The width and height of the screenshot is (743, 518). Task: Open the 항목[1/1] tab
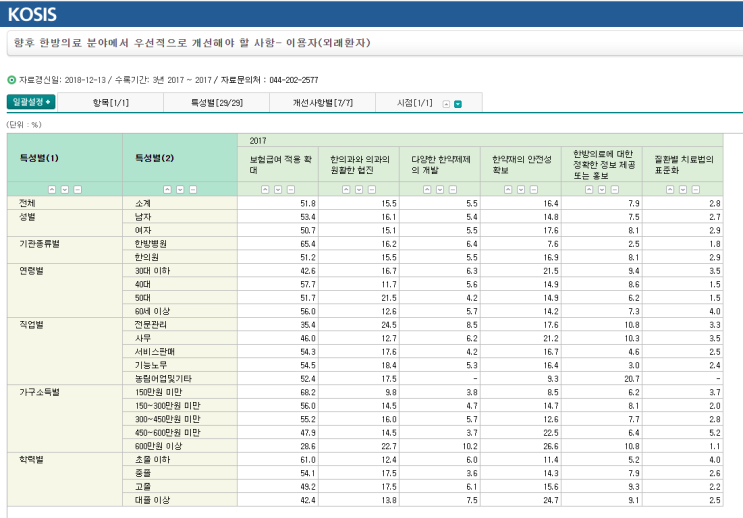pos(110,103)
